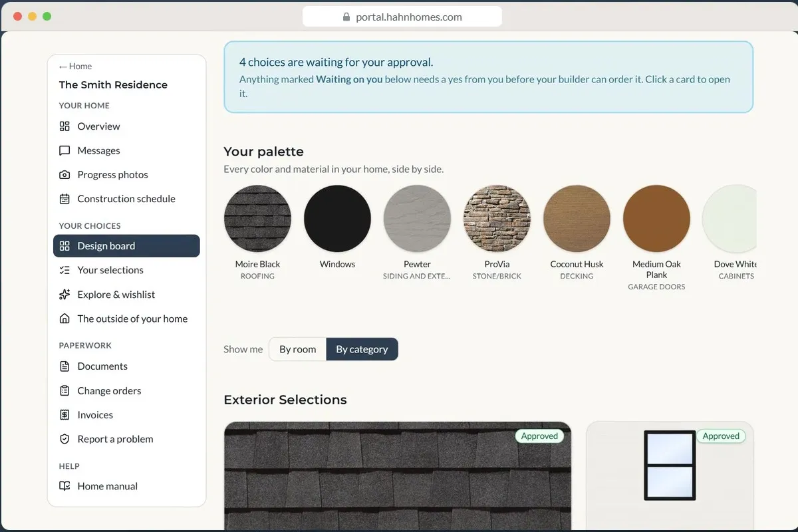Select the Coconut Husk decking swatch
The width and height of the screenshot is (798, 532).
click(577, 219)
